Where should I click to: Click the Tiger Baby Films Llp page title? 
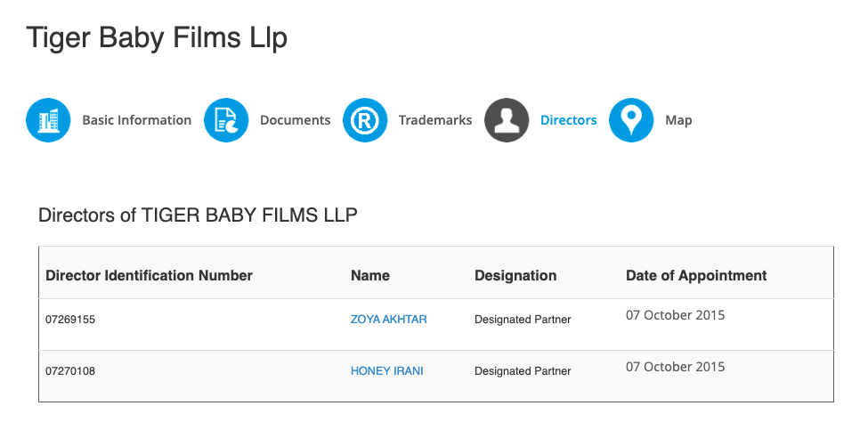pyautogui.click(x=157, y=38)
